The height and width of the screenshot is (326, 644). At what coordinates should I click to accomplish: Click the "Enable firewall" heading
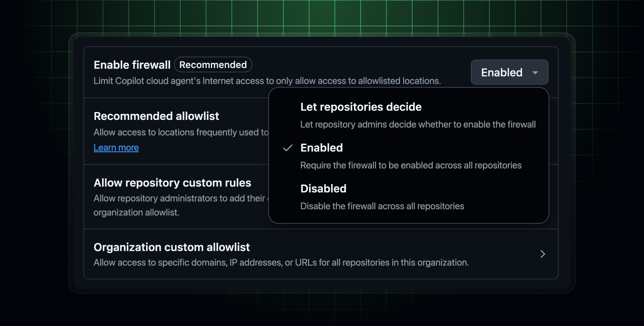132,65
